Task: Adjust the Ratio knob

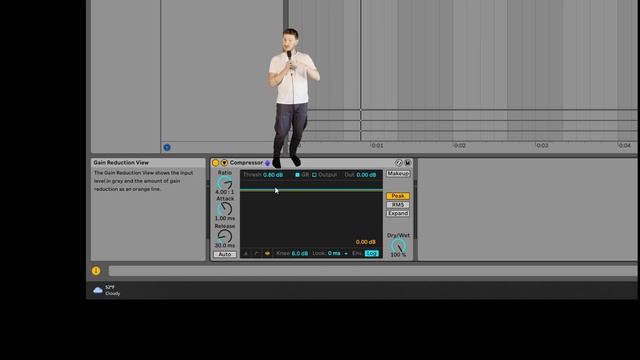Action: pyautogui.click(x=224, y=183)
